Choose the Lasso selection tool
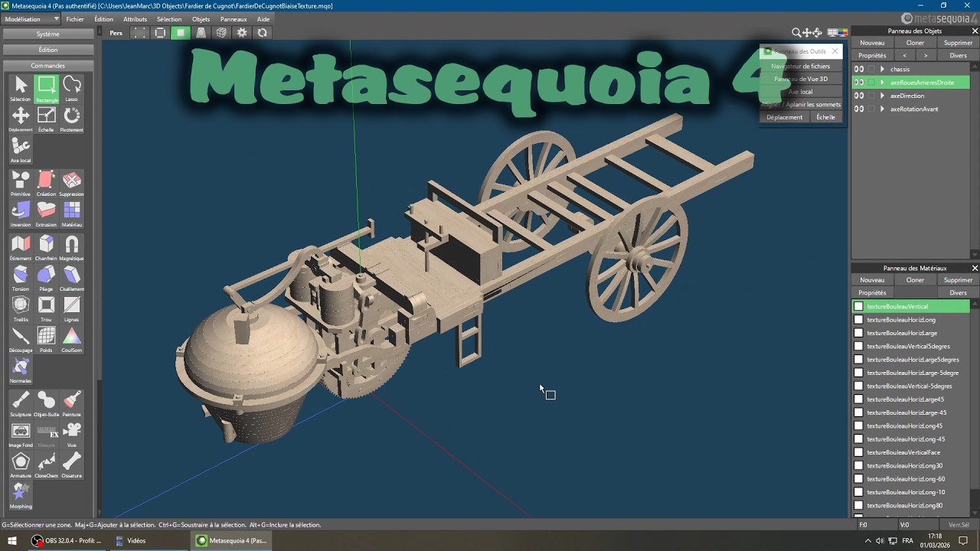This screenshot has height=551, width=980. [x=72, y=89]
